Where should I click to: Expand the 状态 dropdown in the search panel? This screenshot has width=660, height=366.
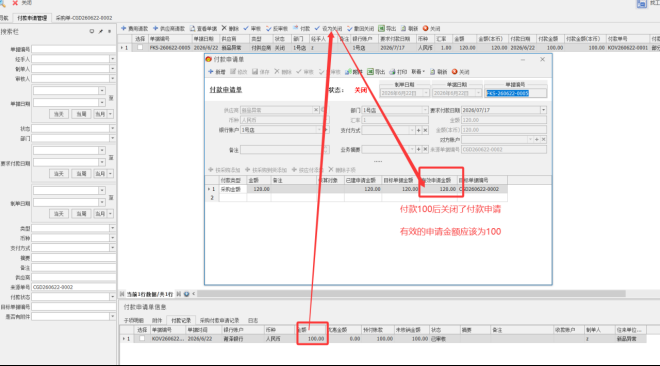coord(112,128)
